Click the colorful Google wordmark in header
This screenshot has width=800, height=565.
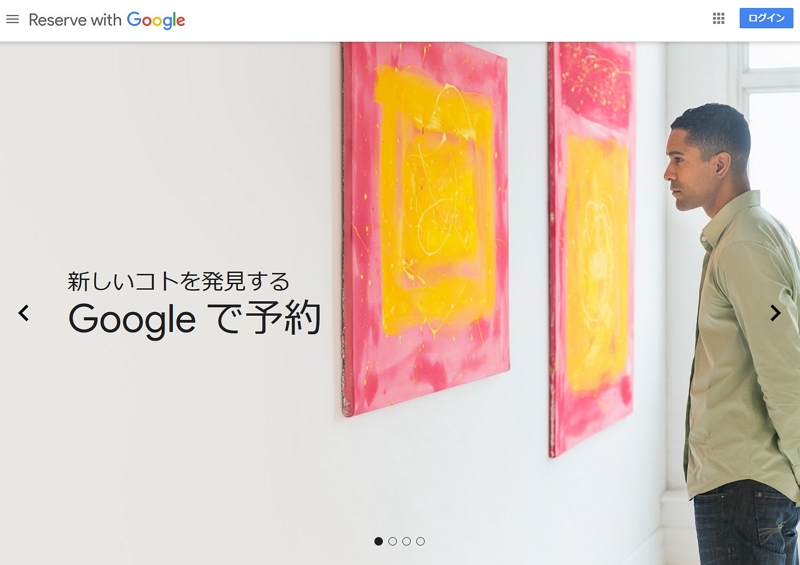click(156, 20)
